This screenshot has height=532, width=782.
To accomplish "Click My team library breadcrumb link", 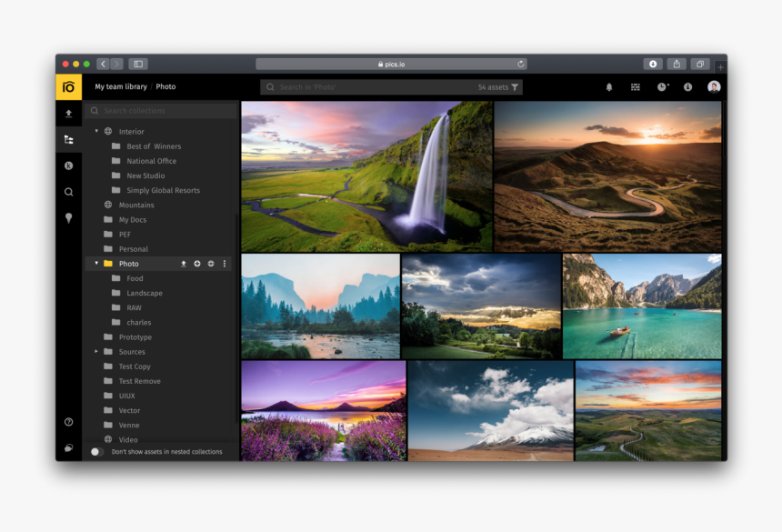I will (x=120, y=87).
